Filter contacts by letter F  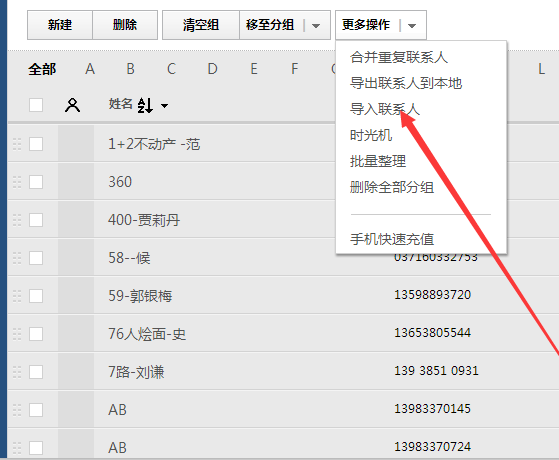294,69
